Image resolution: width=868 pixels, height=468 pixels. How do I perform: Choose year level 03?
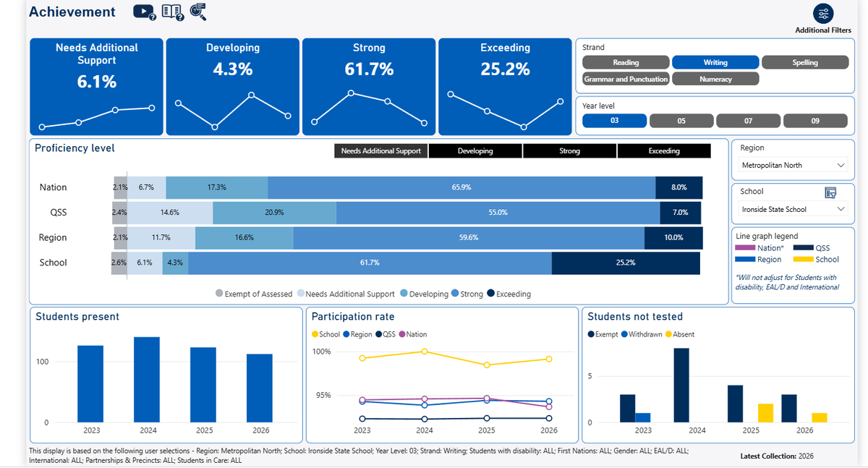(x=615, y=121)
